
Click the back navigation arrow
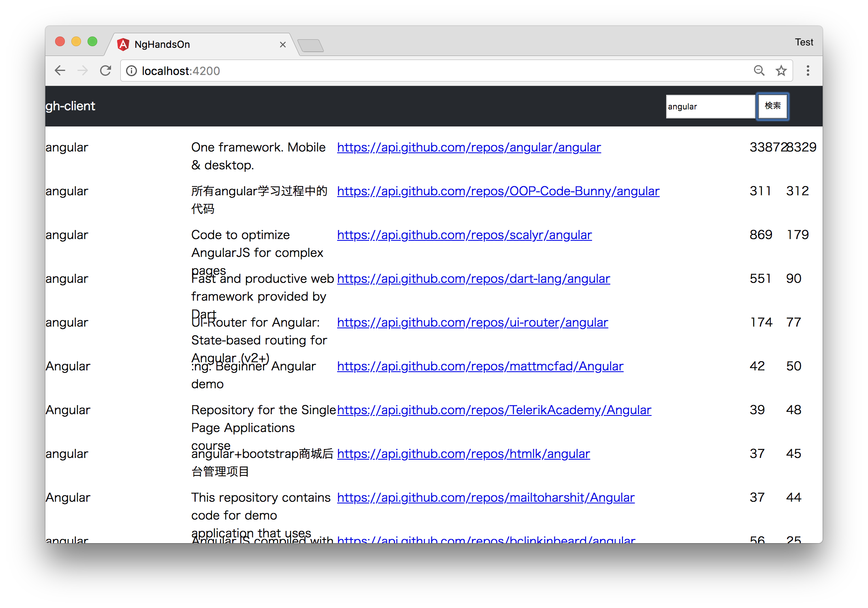tap(60, 71)
